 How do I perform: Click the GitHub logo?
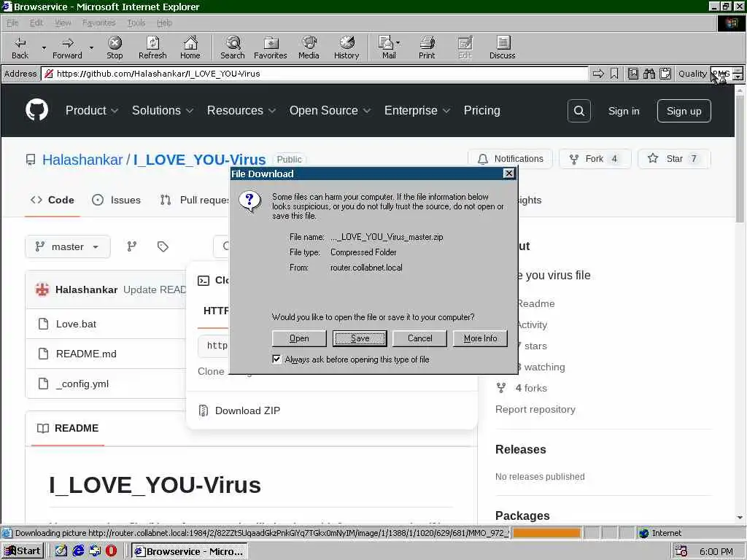pyautogui.click(x=36, y=110)
